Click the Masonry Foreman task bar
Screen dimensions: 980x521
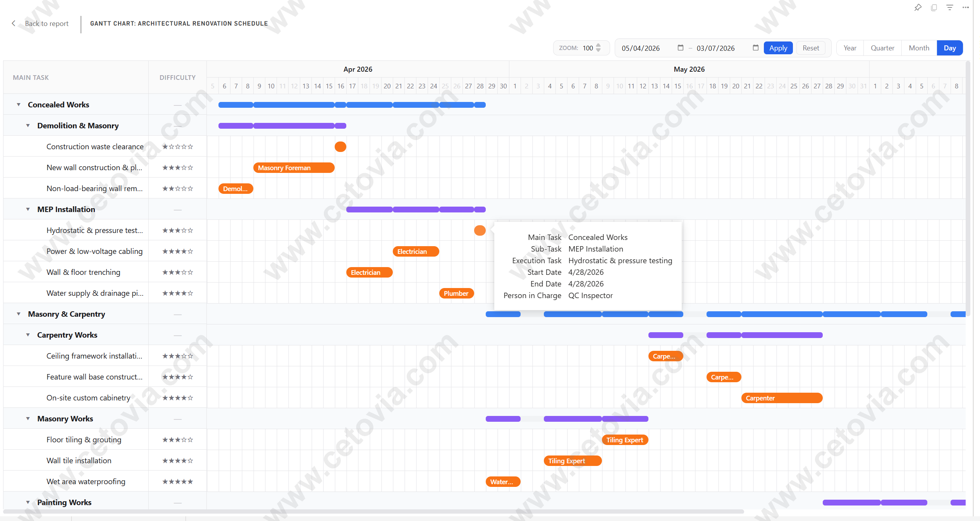click(x=294, y=168)
